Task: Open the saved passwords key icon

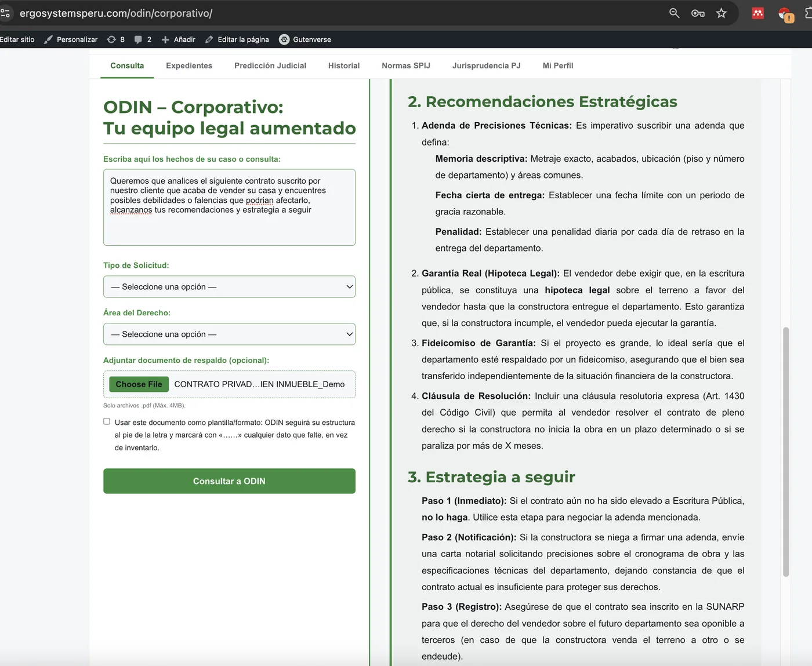Action: [x=698, y=13]
